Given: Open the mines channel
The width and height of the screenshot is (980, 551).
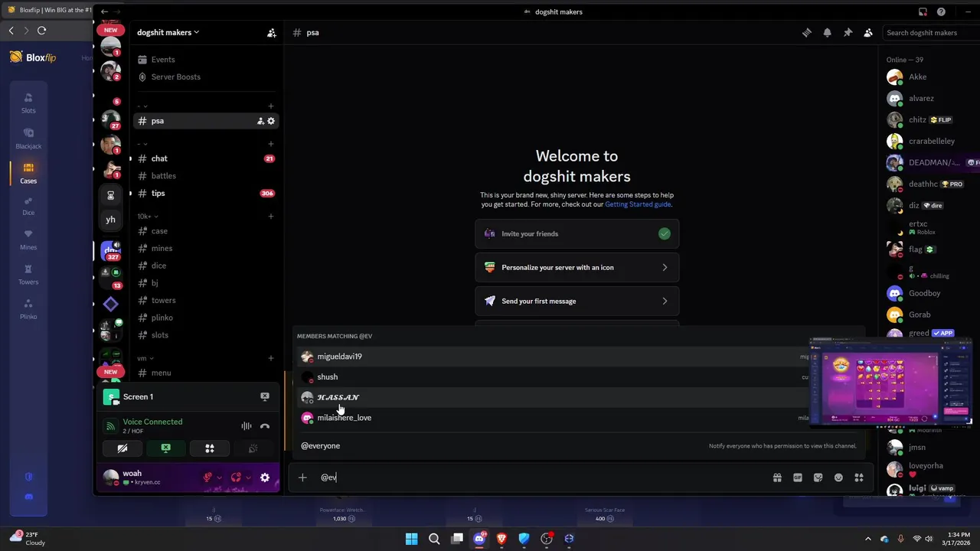Looking at the screenshot, I should click(205, 249).
